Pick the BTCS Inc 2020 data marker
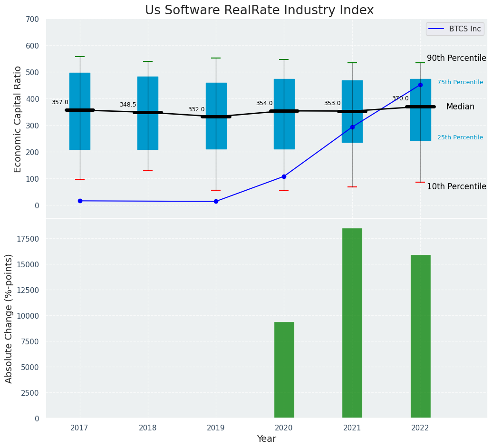The width and height of the screenshot is (492, 448). click(x=284, y=177)
